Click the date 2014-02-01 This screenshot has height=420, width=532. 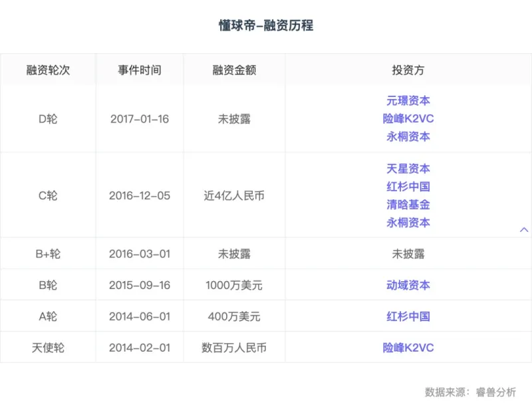click(140, 348)
